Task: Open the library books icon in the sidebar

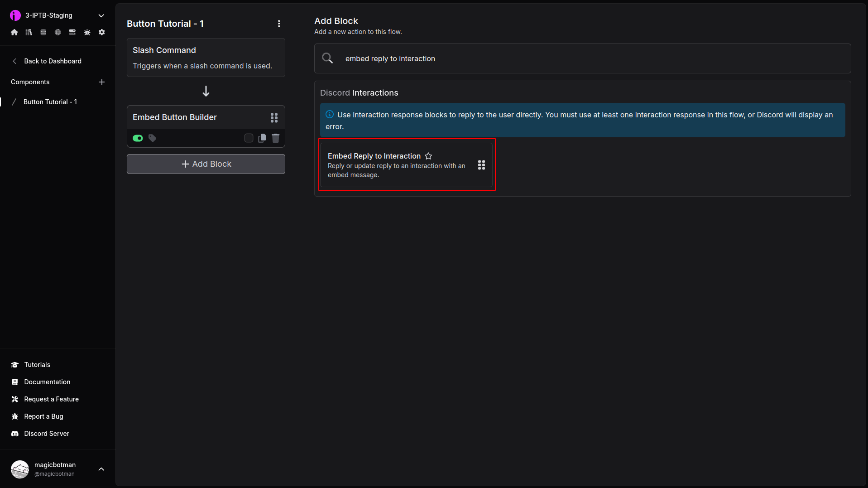Action: 29,32
